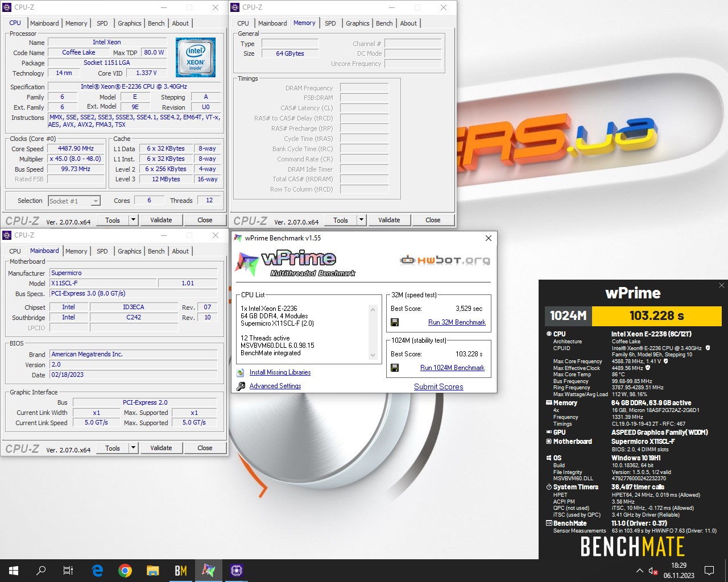The height and width of the screenshot is (582, 728).
Task: Click the CPU List scrollbar up arrow
Action: [x=373, y=310]
